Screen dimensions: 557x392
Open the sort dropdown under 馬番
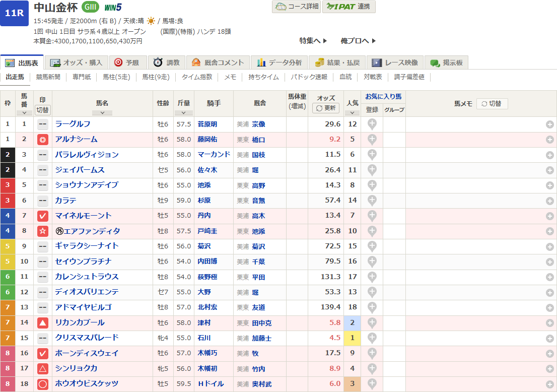click(24, 113)
